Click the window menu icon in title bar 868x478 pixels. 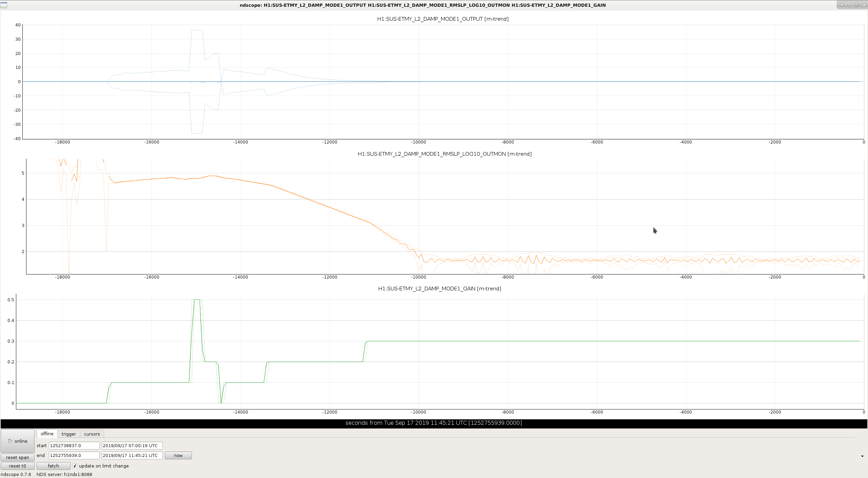(4, 5)
